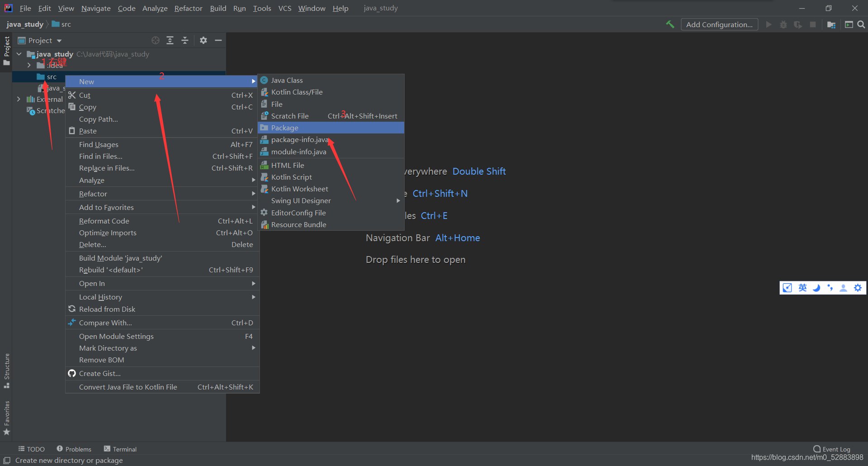
Task: Click the IME settings gear icon
Action: point(858,288)
